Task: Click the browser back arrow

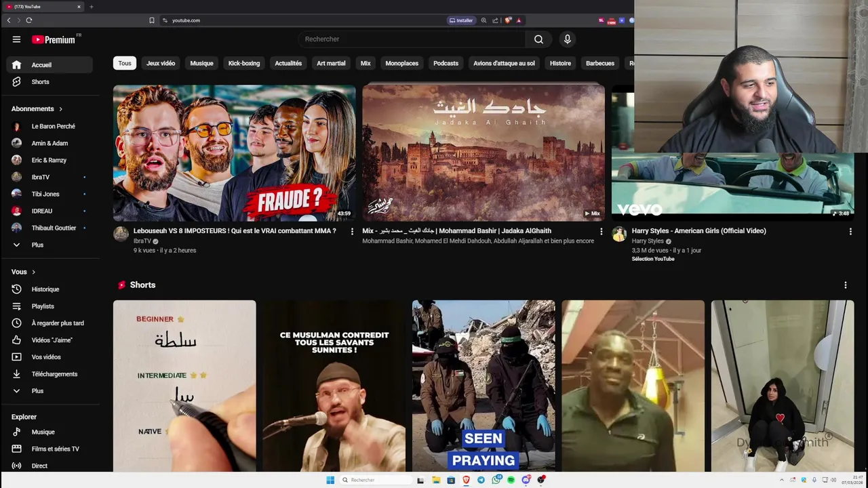Action: (x=9, y=20)
